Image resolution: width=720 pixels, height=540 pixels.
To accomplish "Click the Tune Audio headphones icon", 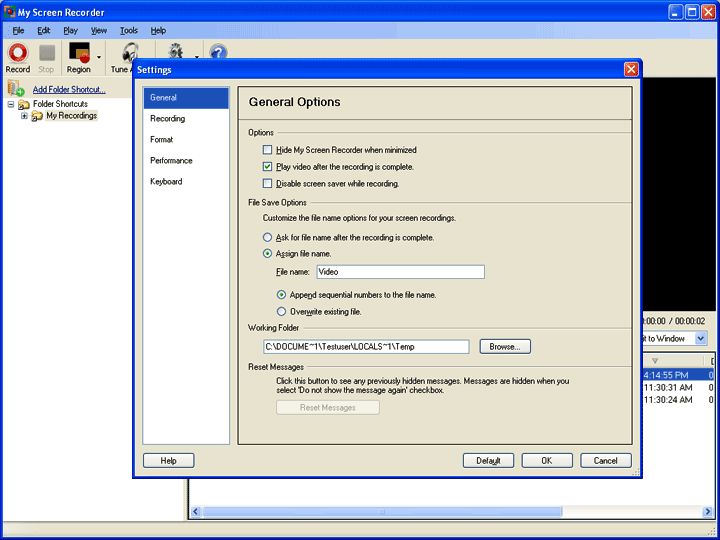I will (129, 51).
